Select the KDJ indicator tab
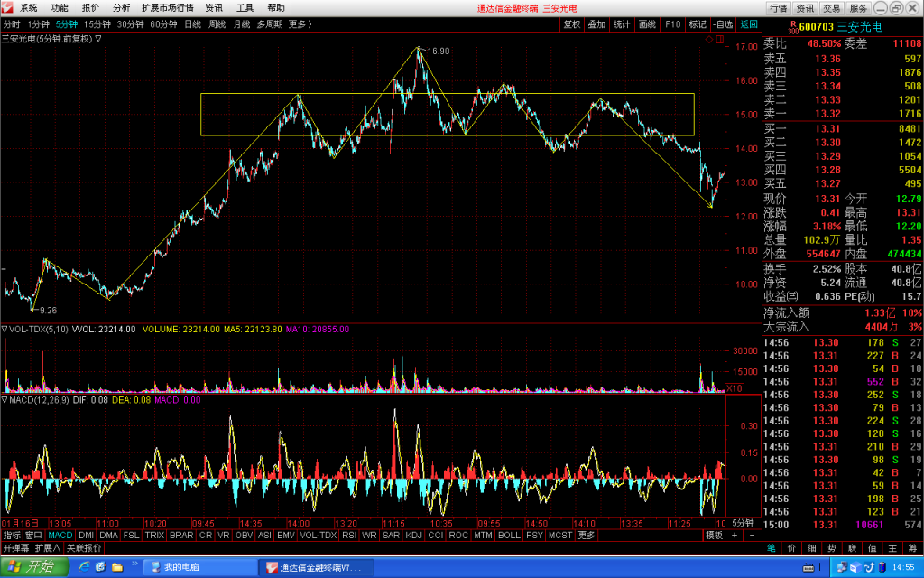The height and width of the screenshot is (578, 924). coord(413,535)
